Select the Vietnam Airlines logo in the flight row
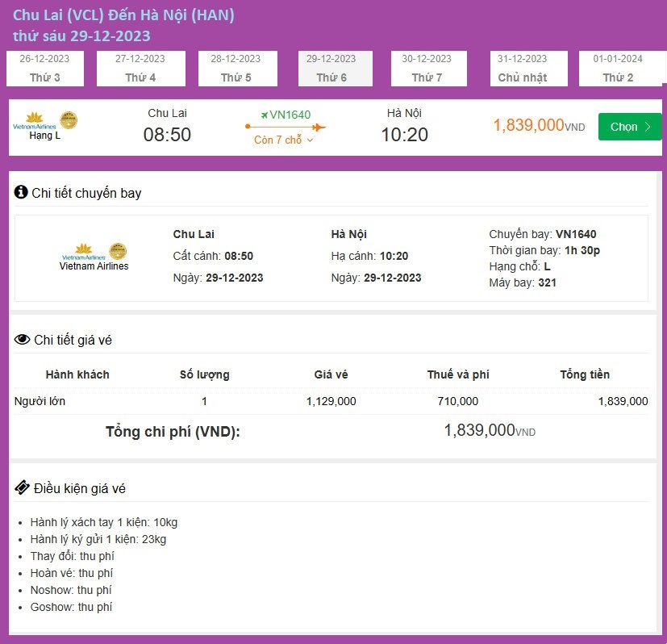667x644 pixels. pos(33,121)
